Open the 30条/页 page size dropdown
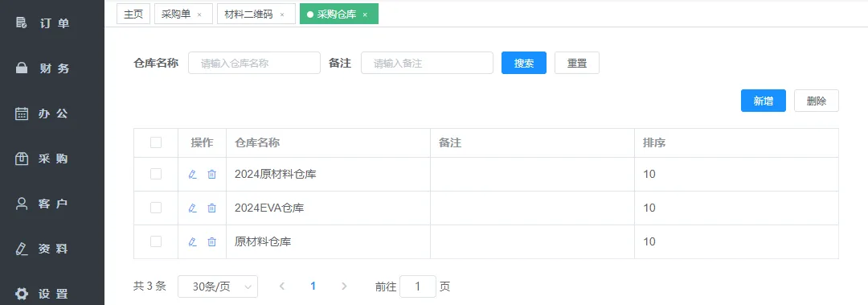This screenshot has width=868, height=305. (x=218, y=286)
